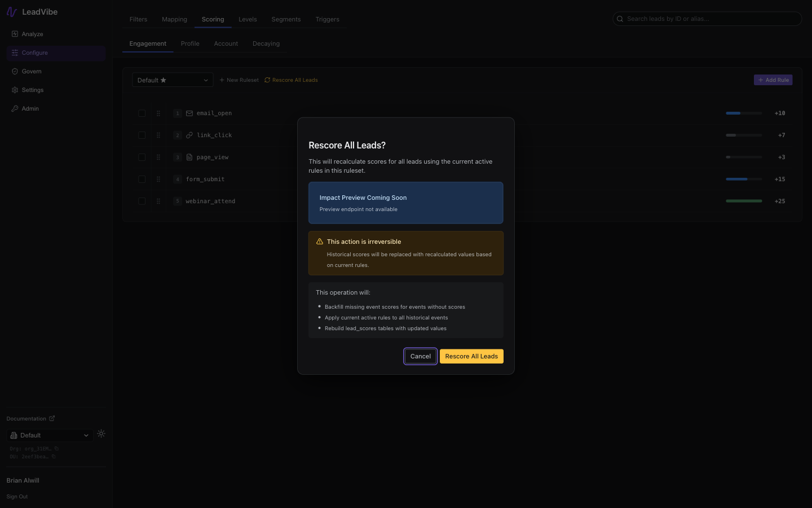Click the LeadVibe logo icon
This screenshot has width=812, height=508.
pos(11,11)
